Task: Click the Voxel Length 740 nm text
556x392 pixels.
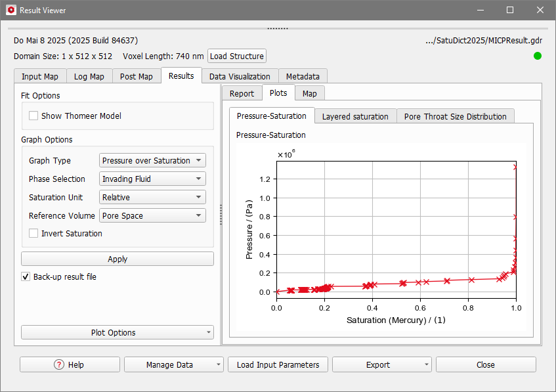Action: tap(163, 56)
